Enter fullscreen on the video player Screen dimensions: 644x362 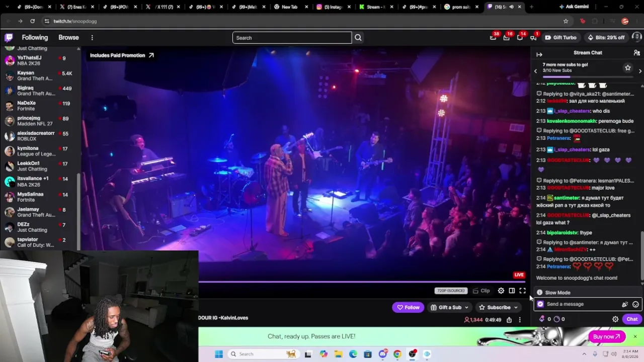coord(522,291)
